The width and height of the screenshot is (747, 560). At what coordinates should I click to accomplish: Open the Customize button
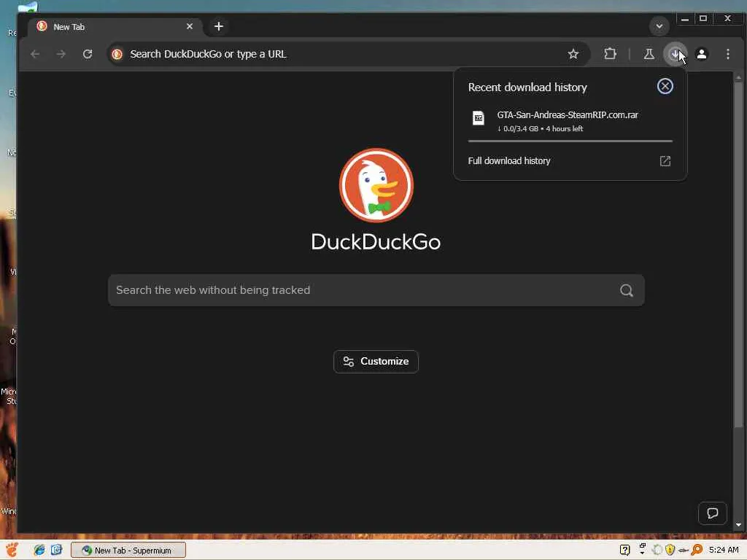pyautogui.click(x=376, y=362)
